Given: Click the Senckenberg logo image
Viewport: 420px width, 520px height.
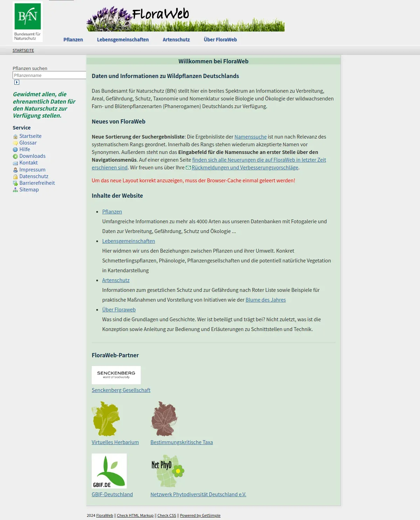Looking at the screenshot, I should pos(116,375).
